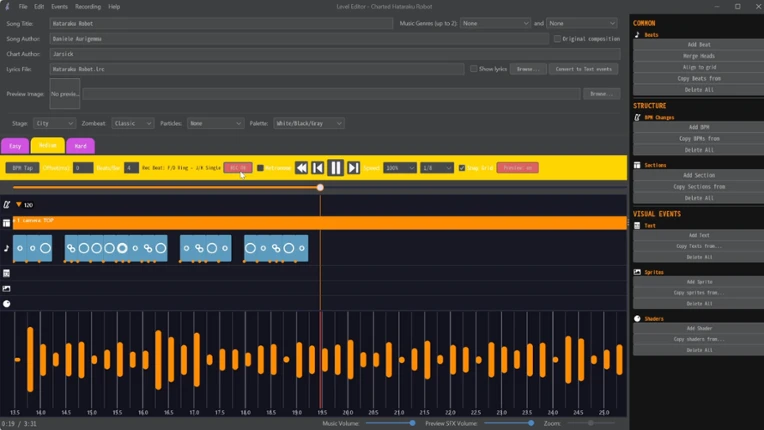Open the Speed dropdown set to 100%
The height and width of the screenshot is (430, 764).
(400, 168)
